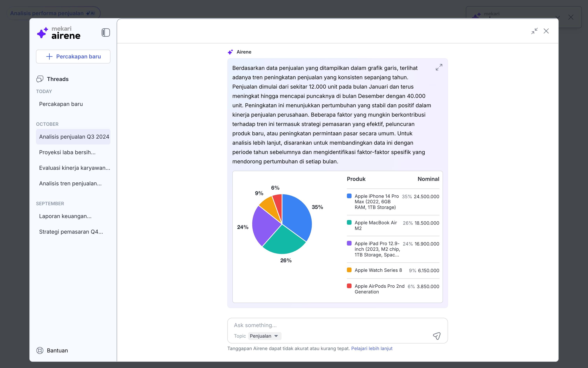Viewport: 588px width, 368px height.
Task: Open Analisis tren penjualan thread
Action: [73, 183]
